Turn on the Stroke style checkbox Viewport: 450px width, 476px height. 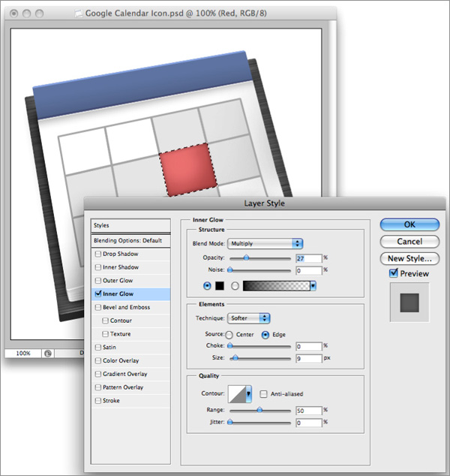tap(98, 401)
